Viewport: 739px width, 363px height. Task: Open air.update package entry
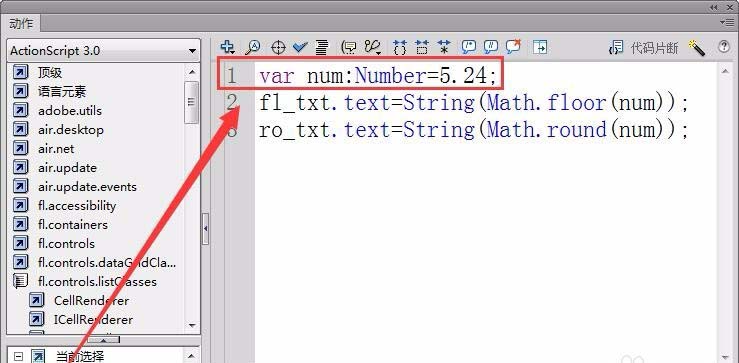click(x=67, y=168)
